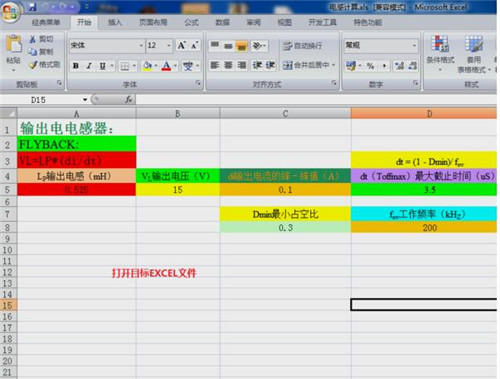Copy selection using copy icon
The height and width of the screenshot is (379, 500).
[32, 52]
